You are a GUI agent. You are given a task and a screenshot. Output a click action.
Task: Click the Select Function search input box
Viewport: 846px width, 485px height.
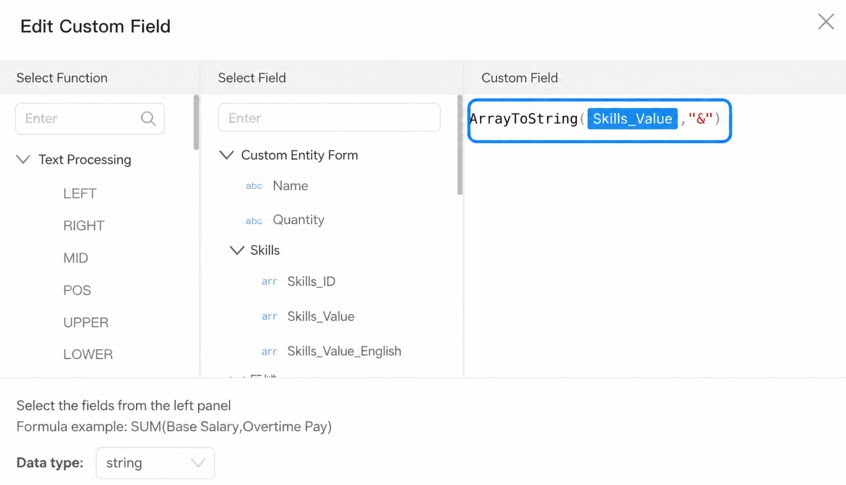coord(90,119)
